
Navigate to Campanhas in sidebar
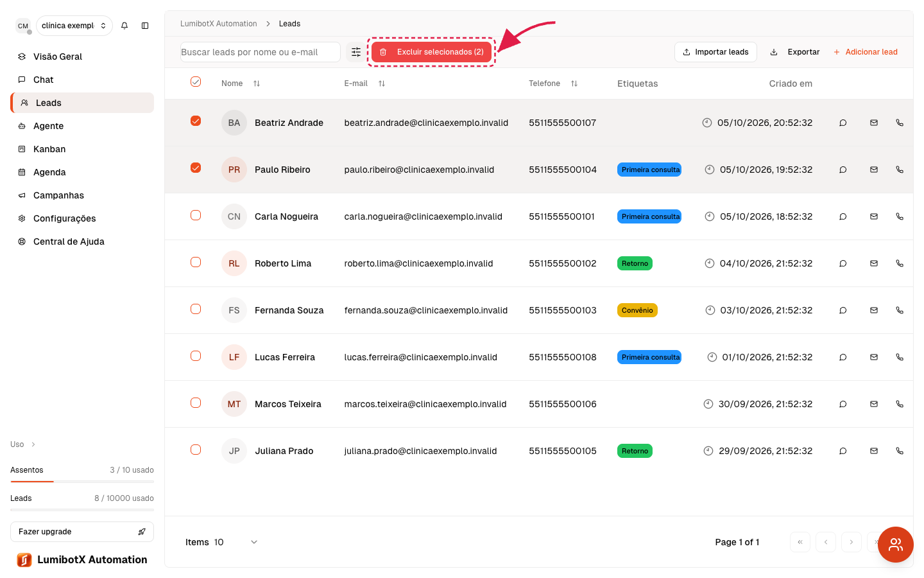point(82,195)
